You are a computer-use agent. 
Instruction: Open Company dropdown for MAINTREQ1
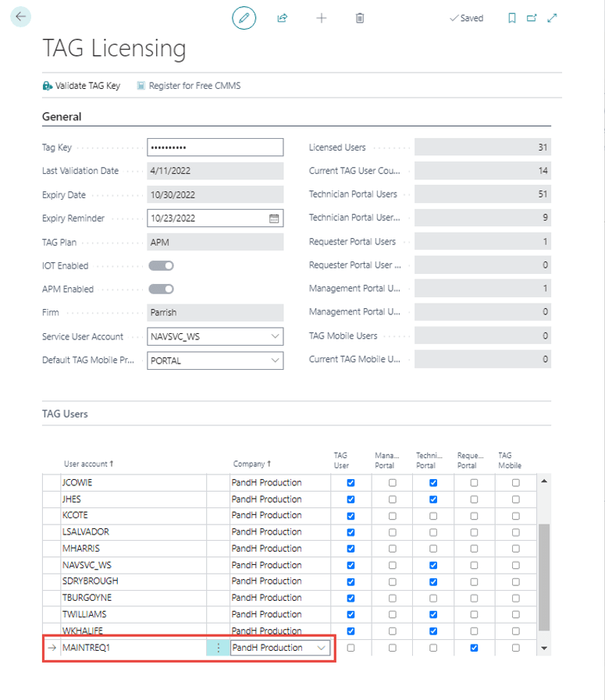321,648
